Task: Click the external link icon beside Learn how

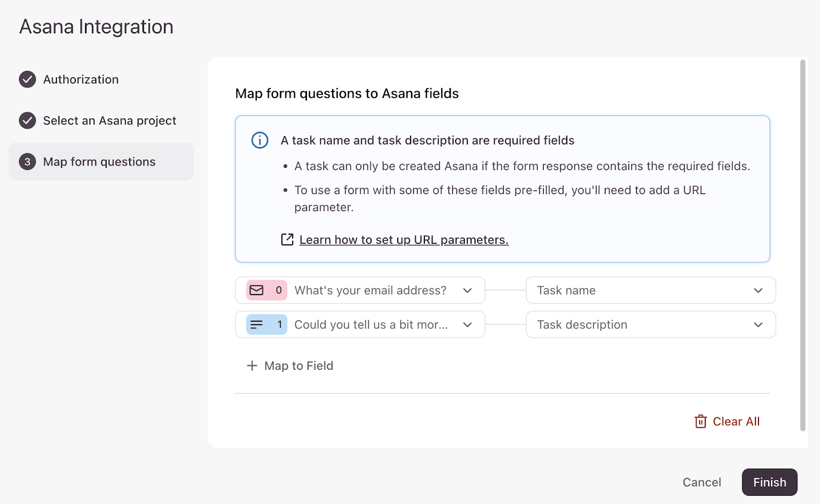Action: coord(287,240)
